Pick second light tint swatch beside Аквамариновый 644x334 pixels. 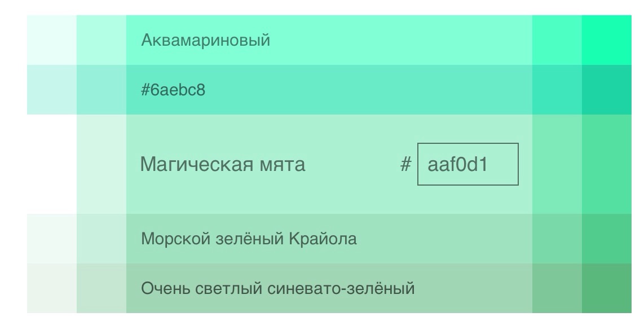click(102, 40)
